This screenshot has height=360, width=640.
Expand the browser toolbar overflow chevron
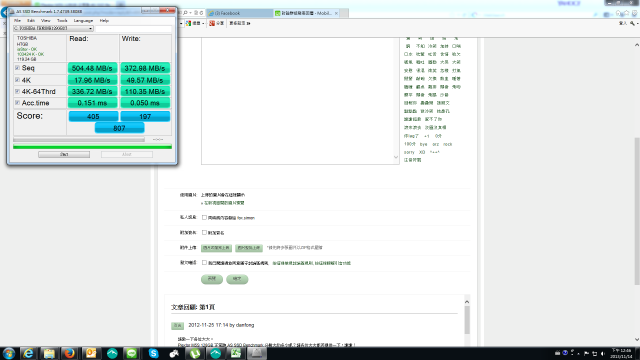coord(249,23)
